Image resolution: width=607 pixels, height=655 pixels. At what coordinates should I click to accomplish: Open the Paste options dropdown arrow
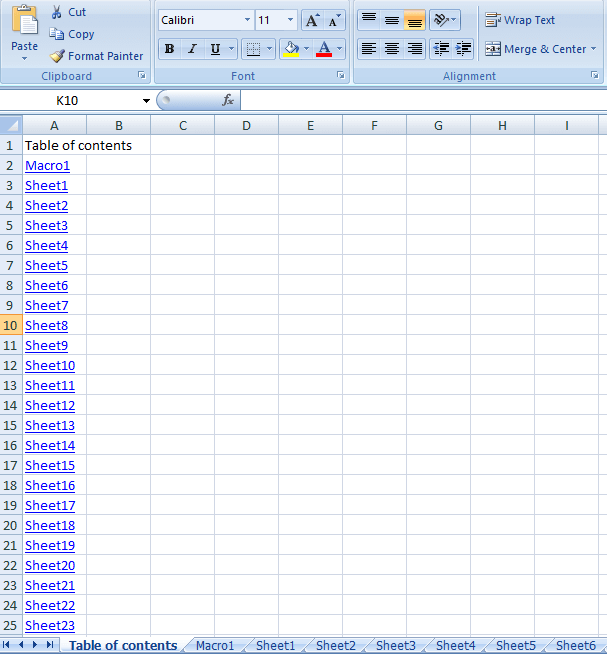(24, 58)
